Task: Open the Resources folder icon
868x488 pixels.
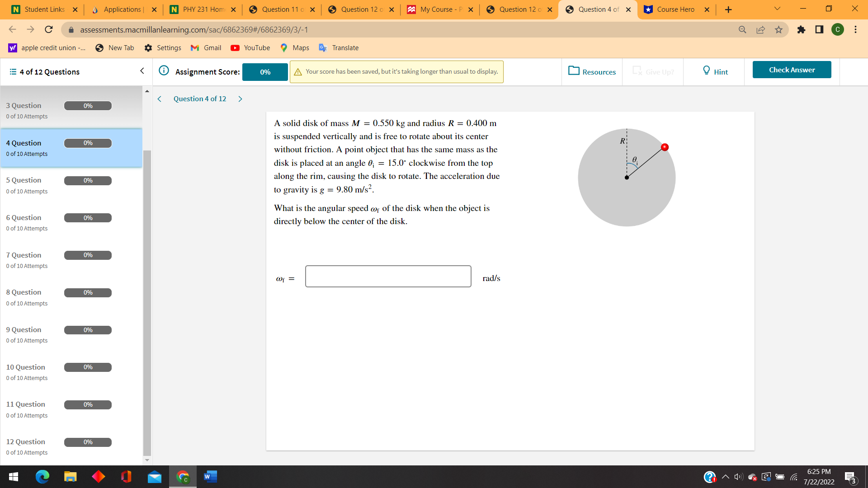Action: click(x=574, y=70)
